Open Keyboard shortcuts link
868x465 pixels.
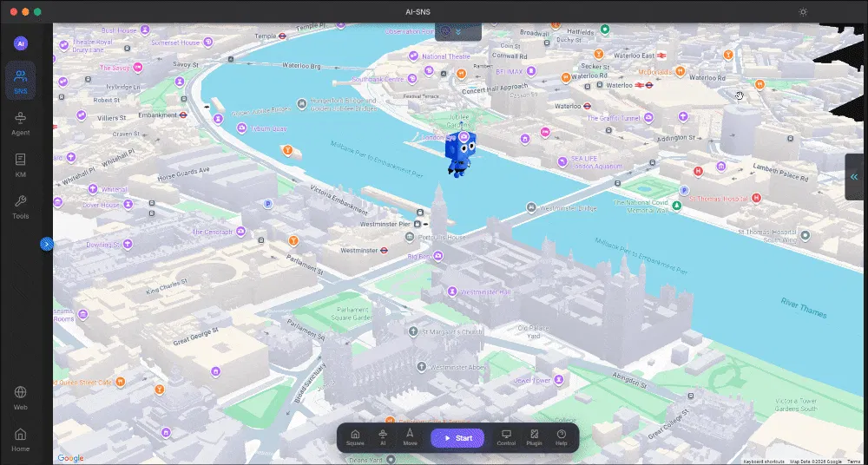pyautogui.click(x=763, y=462)
